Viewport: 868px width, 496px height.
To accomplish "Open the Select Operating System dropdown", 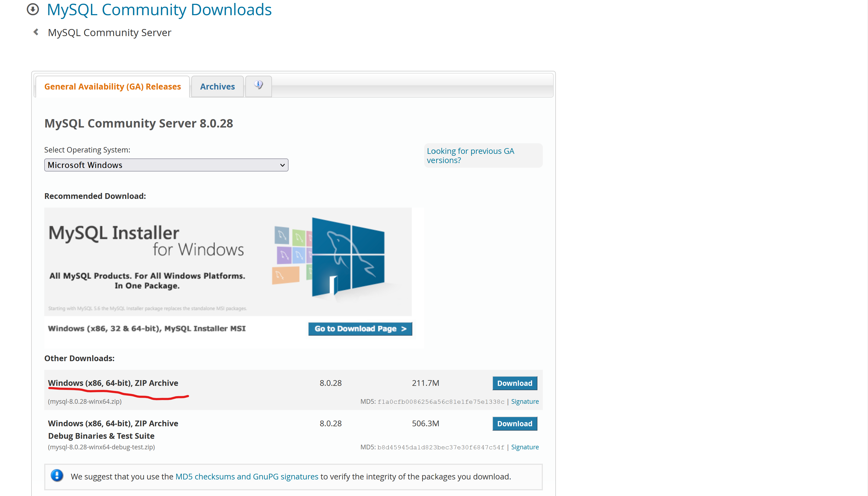I will [166, 165].
